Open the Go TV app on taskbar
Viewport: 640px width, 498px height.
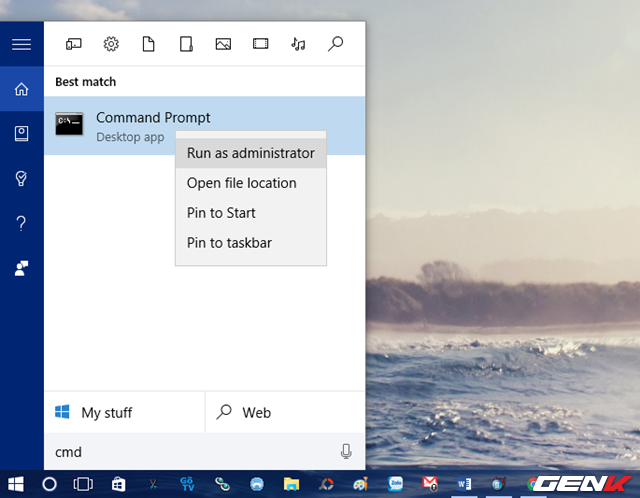tap(187, 484)
